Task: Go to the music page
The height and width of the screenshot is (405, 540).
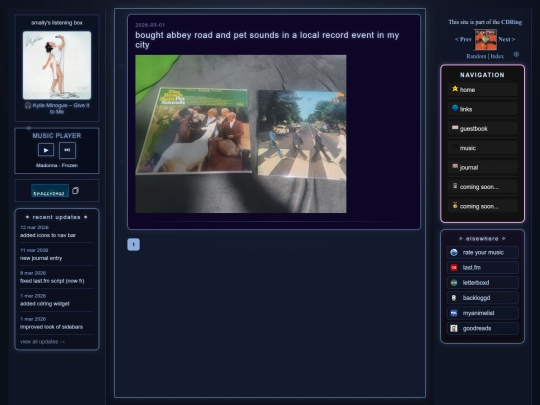Action: pyautogui.click(x=482, y=148)
